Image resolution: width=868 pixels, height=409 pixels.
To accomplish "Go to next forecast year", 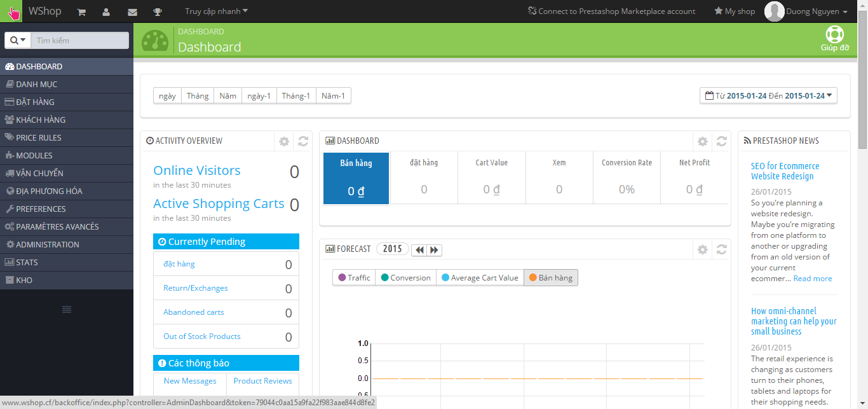I will (435, 250).
